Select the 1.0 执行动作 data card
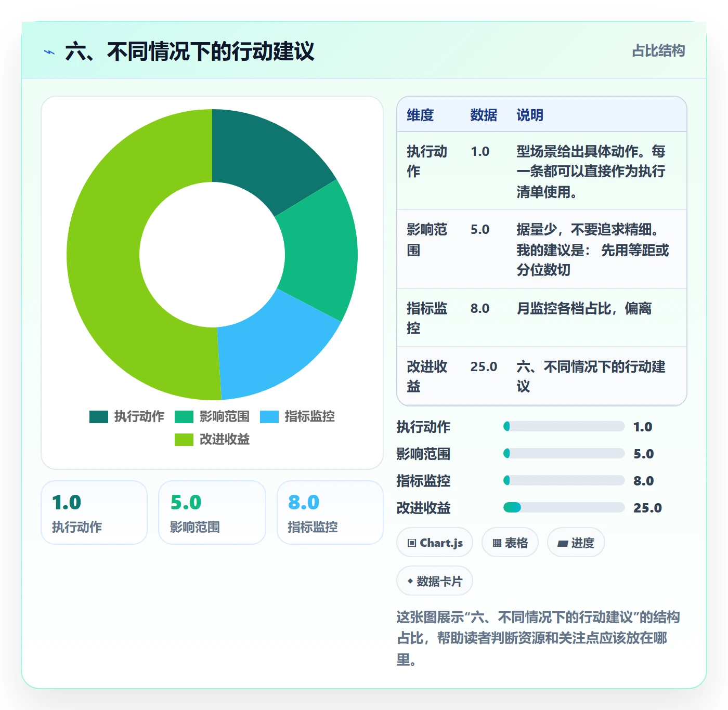The image size is (728, 710). tap(94, 512)
